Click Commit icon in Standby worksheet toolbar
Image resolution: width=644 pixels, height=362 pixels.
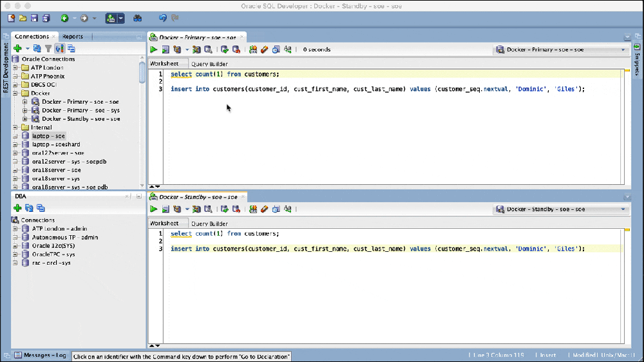coord(225,209)
